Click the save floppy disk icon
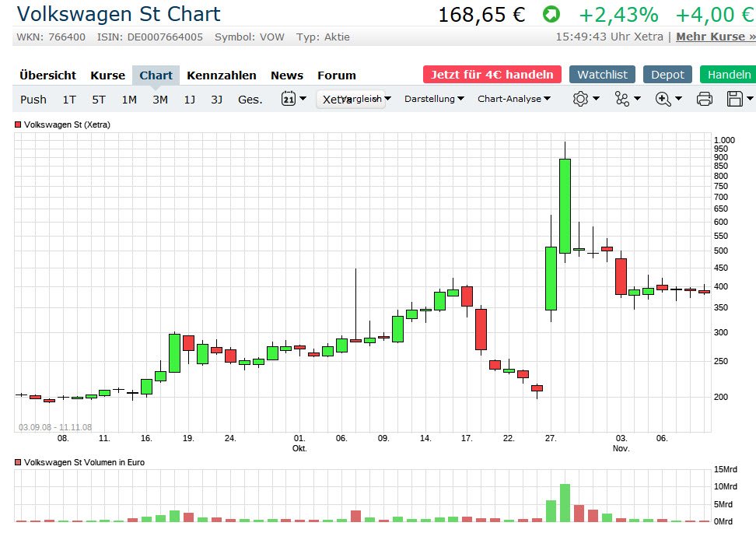Viewport: 756px width, 533px height. click(735, 99)
